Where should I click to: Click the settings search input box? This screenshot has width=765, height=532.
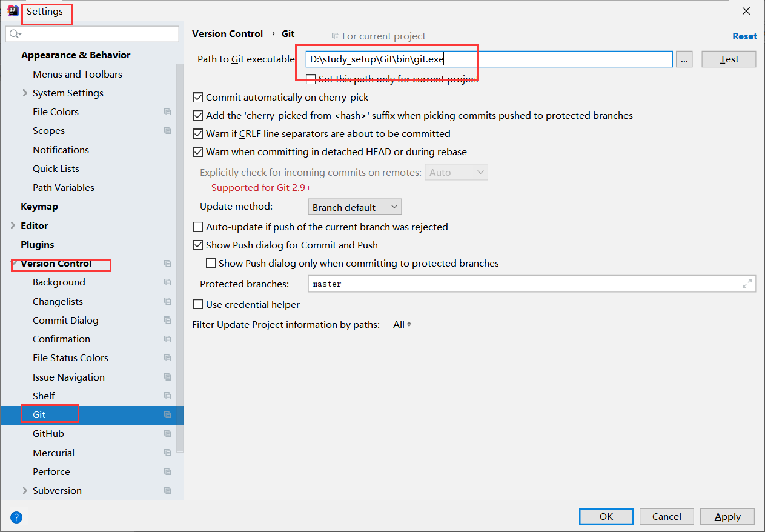coord(92,34)
